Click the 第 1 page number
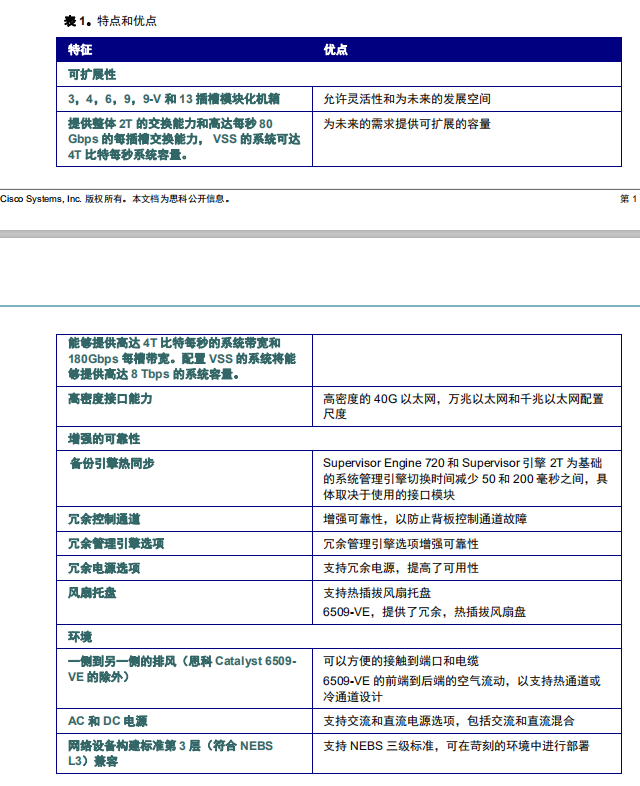The height and width of the screenshot is (786, 640). click(627, 199)
